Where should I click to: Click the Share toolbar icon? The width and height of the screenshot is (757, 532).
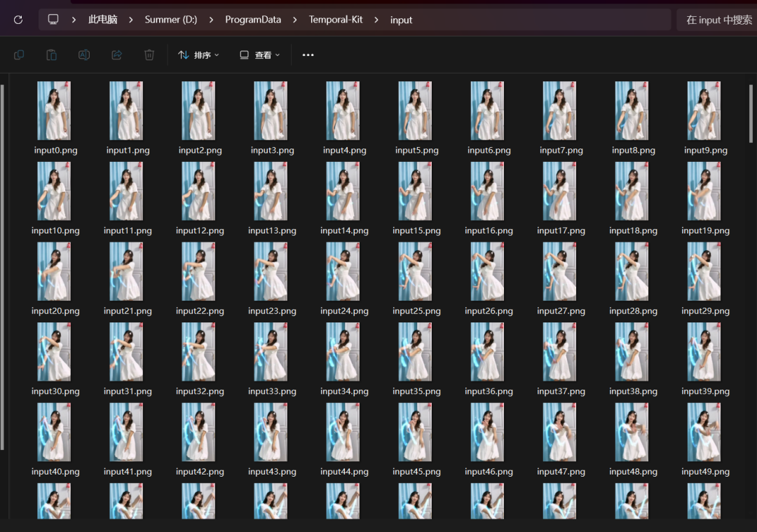(117, 55)
